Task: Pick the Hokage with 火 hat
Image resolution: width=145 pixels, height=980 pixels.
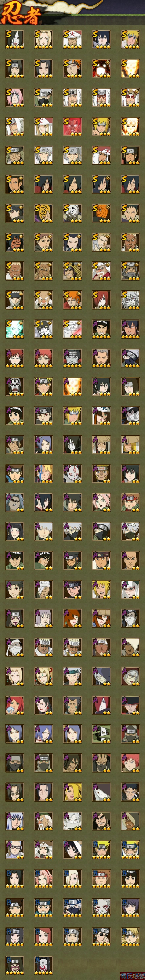Action: click(x=72, y=40)
